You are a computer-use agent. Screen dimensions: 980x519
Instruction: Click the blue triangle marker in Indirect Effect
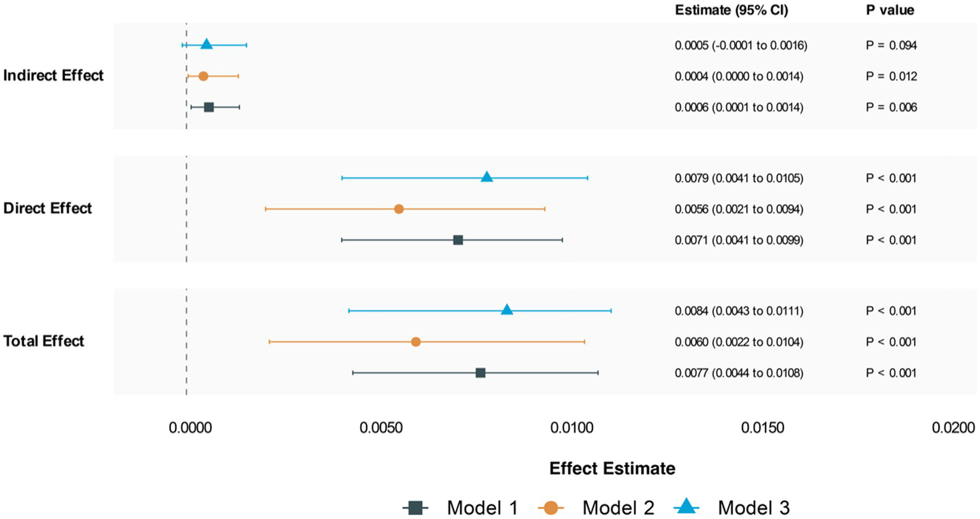[206, 44]
